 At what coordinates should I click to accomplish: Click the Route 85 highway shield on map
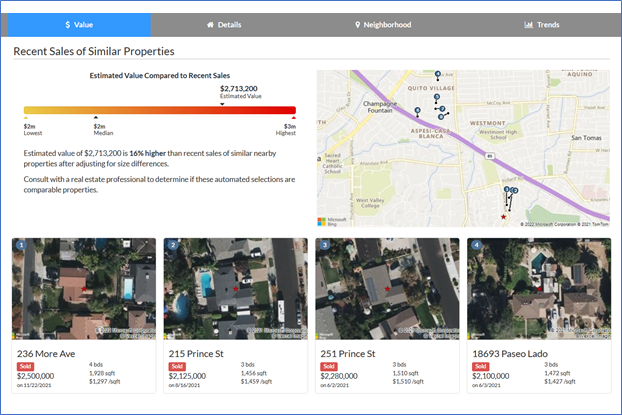click(x=490, y=156)
